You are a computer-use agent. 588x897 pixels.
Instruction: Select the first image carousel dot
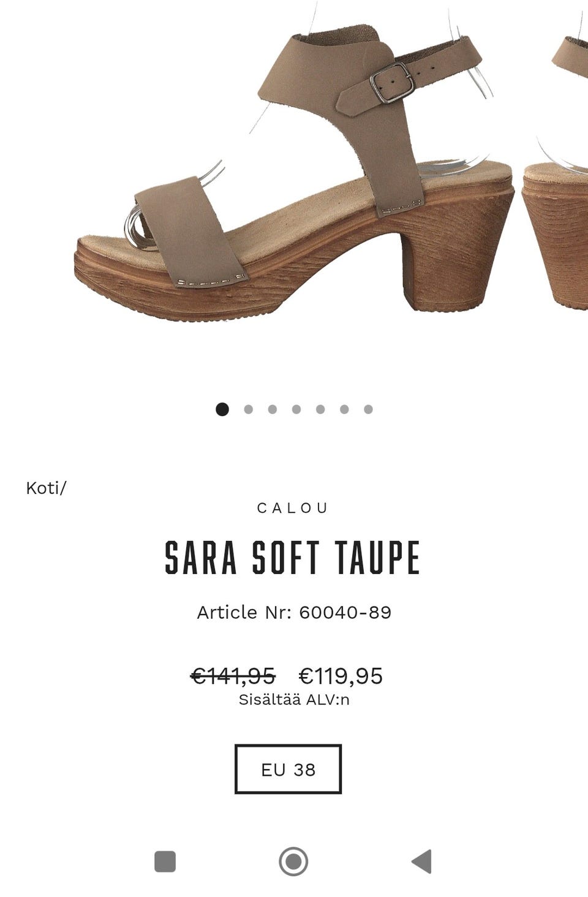[222, 409]
